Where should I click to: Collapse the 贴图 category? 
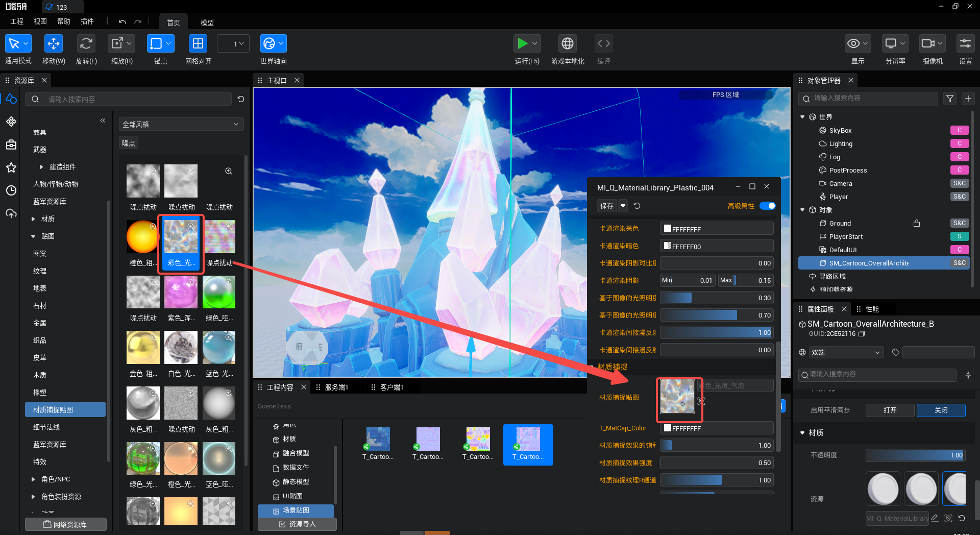pyautogui.click(x=33, y=236)
